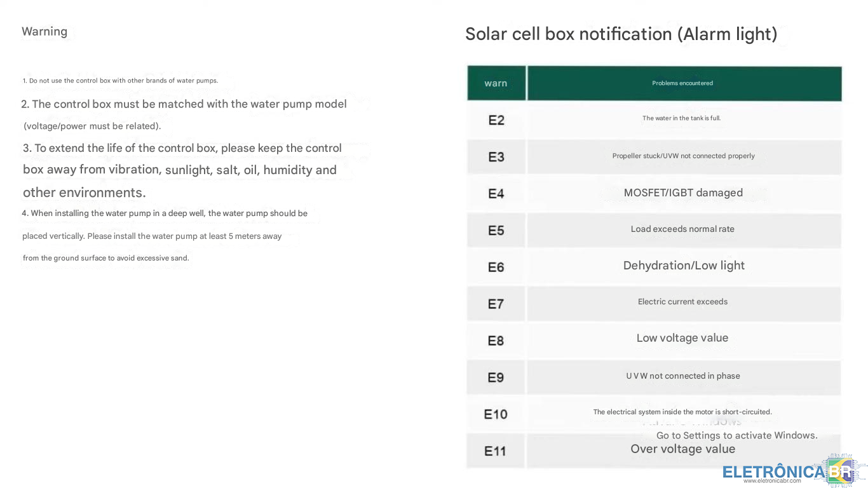Click the E9 error code cell
Image resolution: width=868 pixels, height=488 pixels.
[496, 377]
